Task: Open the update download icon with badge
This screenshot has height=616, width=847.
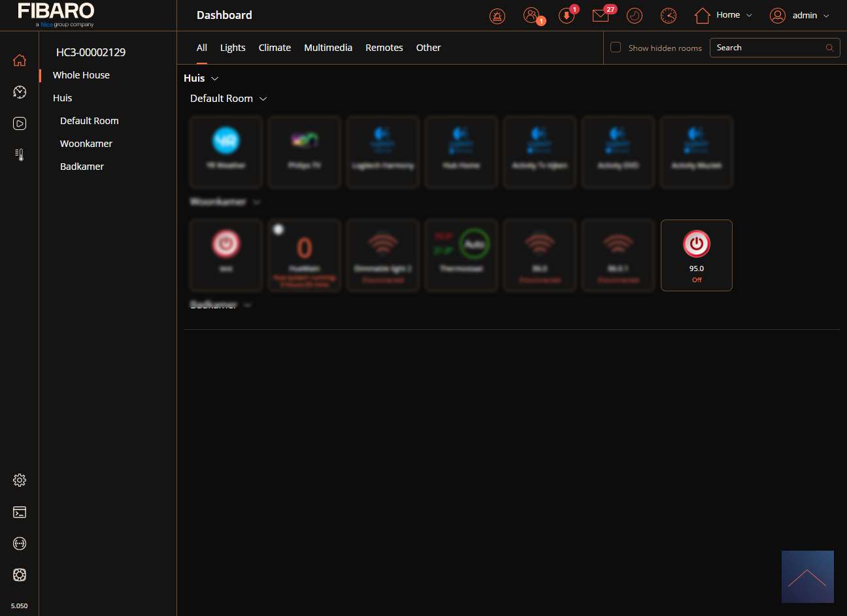Action: click(567, 16)
